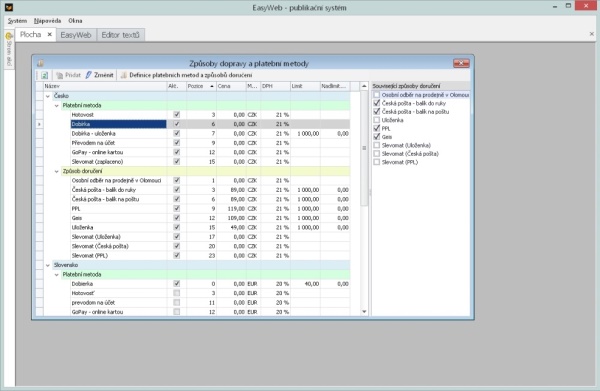This screenshot has height=391, width=600.
Task: Toggle active checkbox for Převodem na účet
Action: pos(176,143)
